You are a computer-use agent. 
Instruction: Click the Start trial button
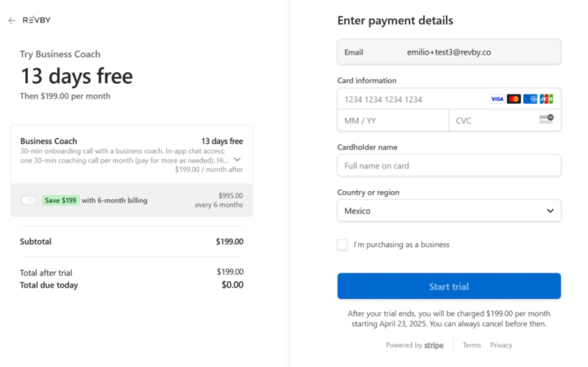[449, 286]
